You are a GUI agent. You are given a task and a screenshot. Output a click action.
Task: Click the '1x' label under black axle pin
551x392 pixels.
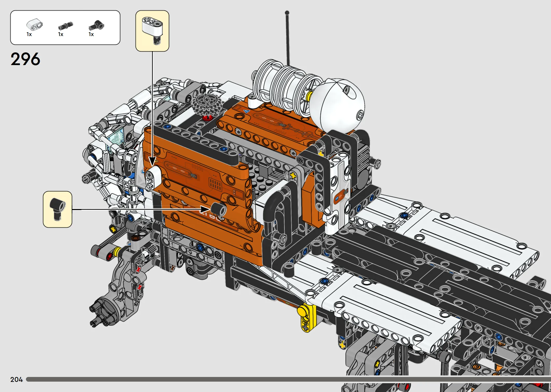point(61,34)
